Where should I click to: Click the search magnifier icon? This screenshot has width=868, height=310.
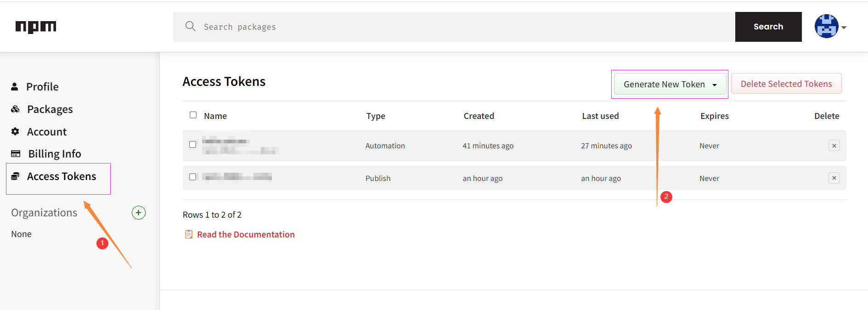coord(190,26)
